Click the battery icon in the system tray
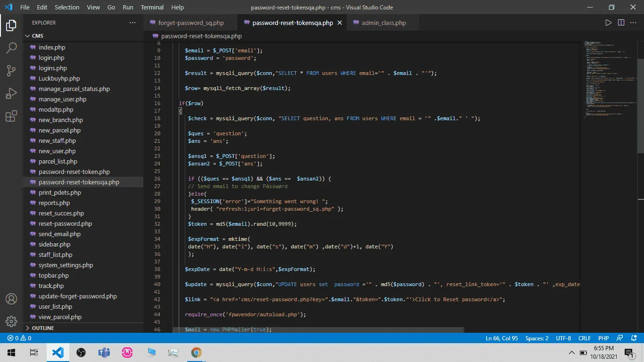This screenshot has height=362, width=644. pyautogui.click(x=583, y=353)
